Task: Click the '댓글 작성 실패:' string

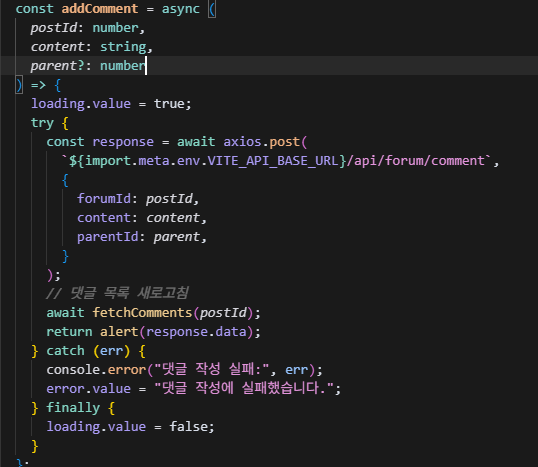Action: coord(211,370)
